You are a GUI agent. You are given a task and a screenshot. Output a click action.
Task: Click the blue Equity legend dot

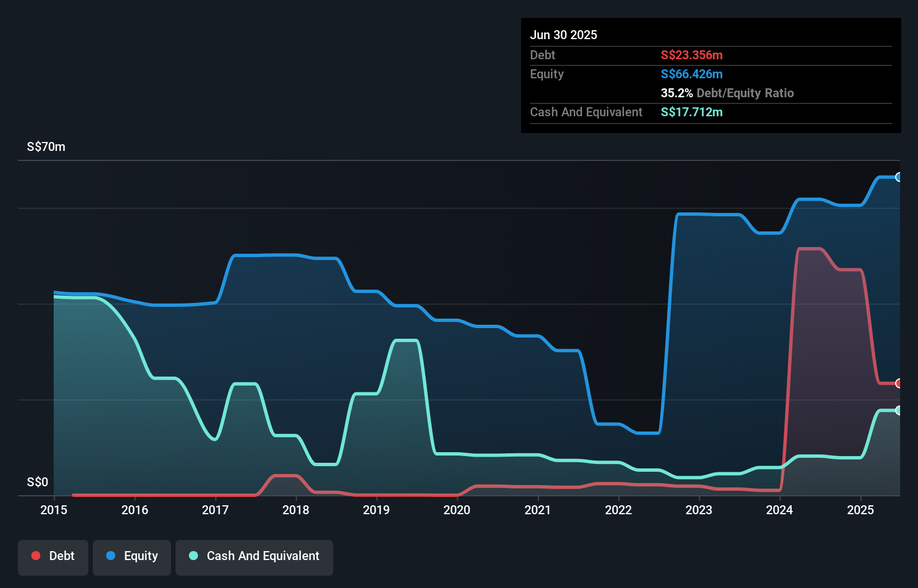pyautogui.click(x=112, y=556)
